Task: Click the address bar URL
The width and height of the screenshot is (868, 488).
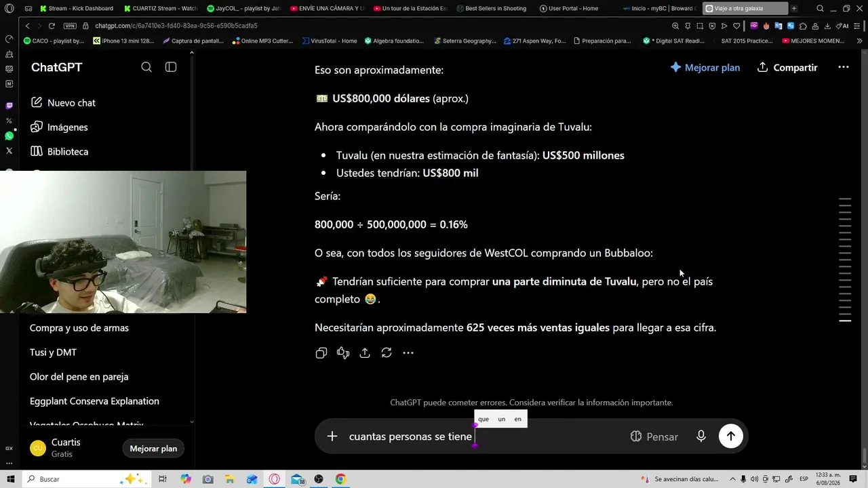Action: pyautogui.click(x=176, y=26)
